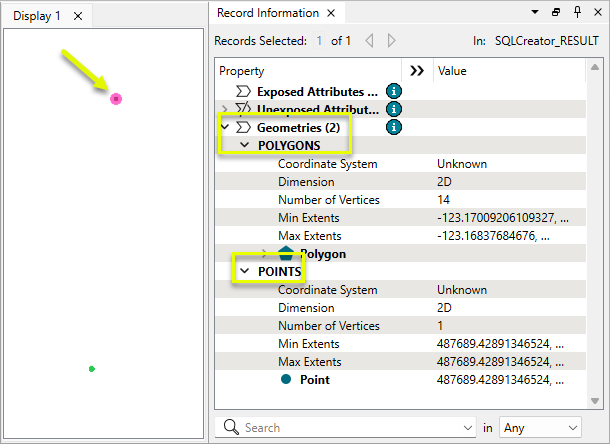Expand the Unexposed Attributes section
The width and height of the screenshot is (610, 444).
(226, 109)
